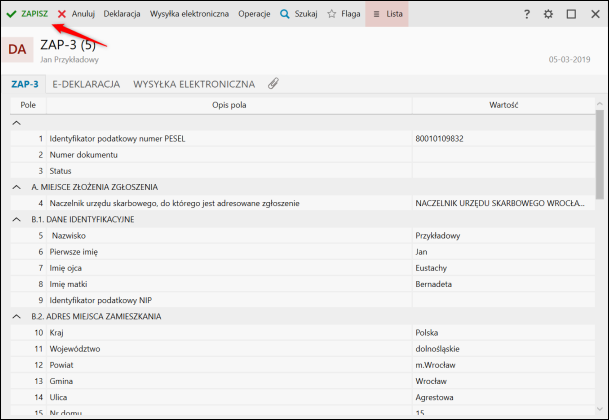609x420 pixels.
Task: Collapse A. MIEJSCE ZŁOŻENIA ZGŁOSZENIA section
Action: pyautogui.click(x=16, y=187)
